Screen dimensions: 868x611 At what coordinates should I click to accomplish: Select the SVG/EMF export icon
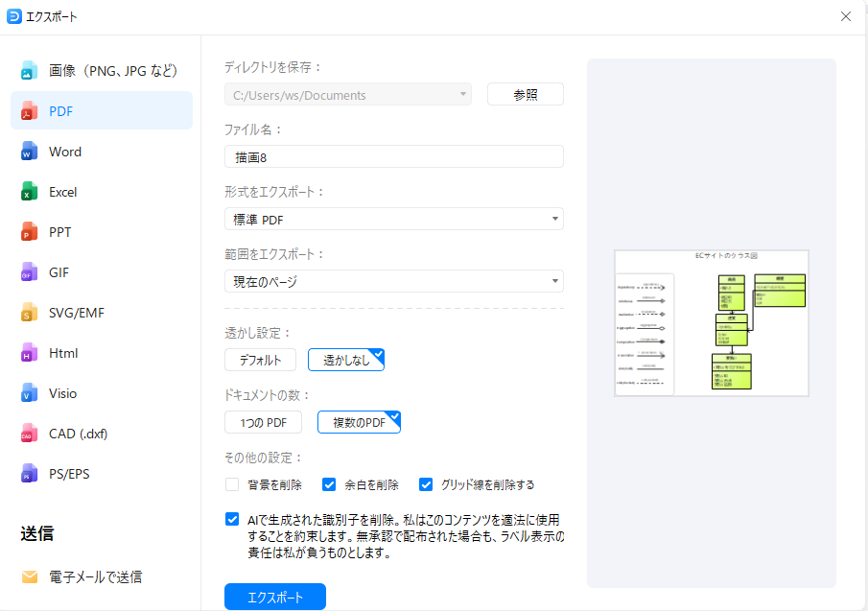pyautogui.click(x=28, y=312)
